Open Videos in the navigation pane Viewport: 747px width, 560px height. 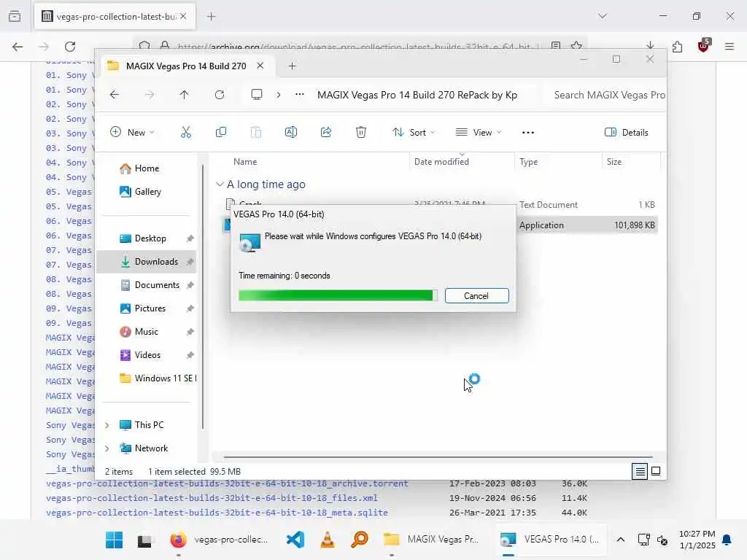pyautogui.click(x=147, y=355)
